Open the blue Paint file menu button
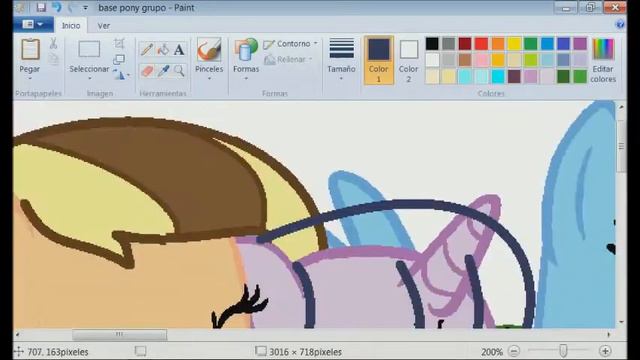The height and width of the screenshot is (360, 640). (33, 24)
